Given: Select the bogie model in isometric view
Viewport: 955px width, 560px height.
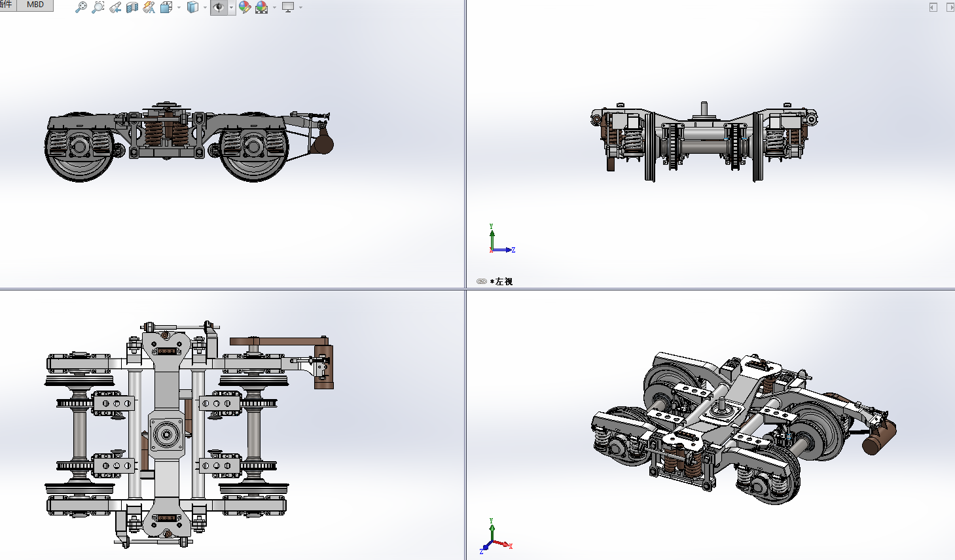Looking at the screenshot, I should (743, 427).
